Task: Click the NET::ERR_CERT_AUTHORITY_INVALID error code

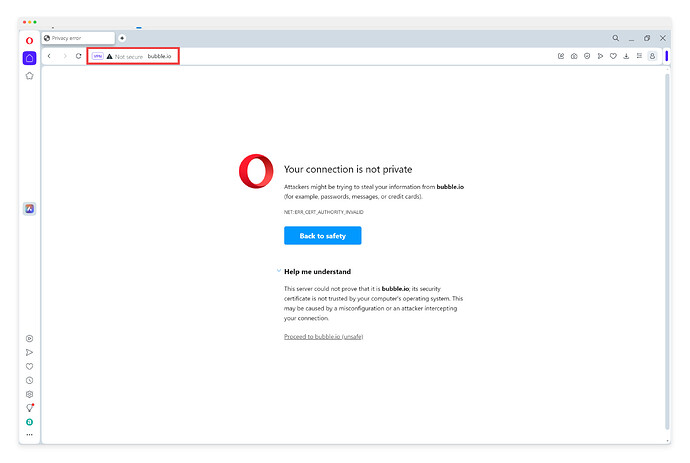Action: point(323,212)
